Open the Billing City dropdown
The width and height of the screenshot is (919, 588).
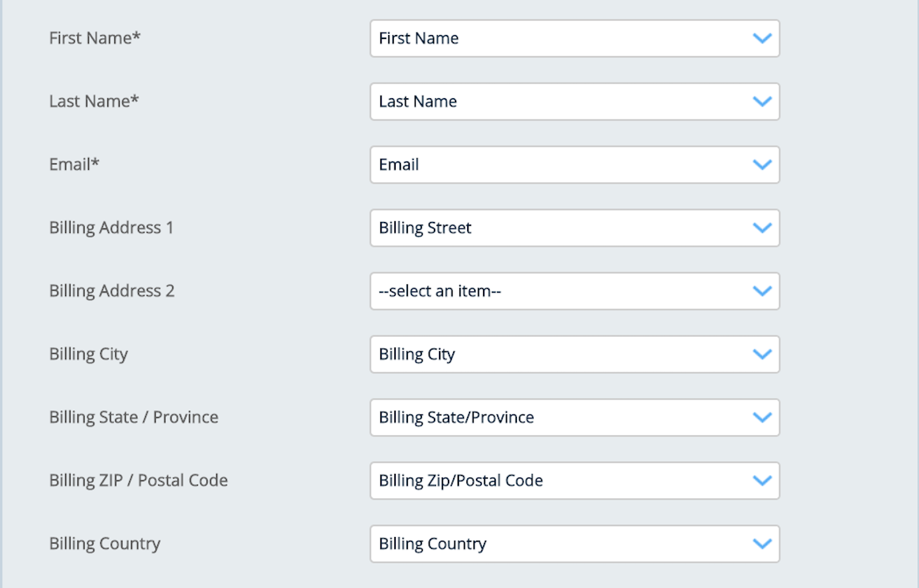coord(574,354)
